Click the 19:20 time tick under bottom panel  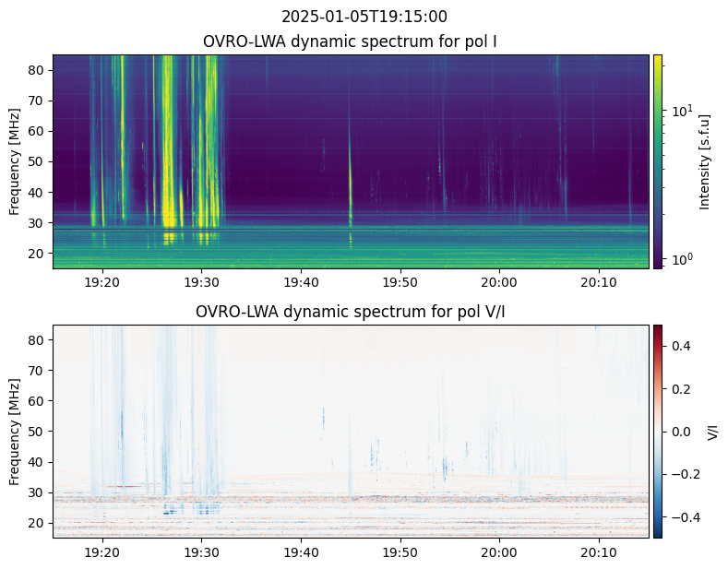tap(101, 551)
